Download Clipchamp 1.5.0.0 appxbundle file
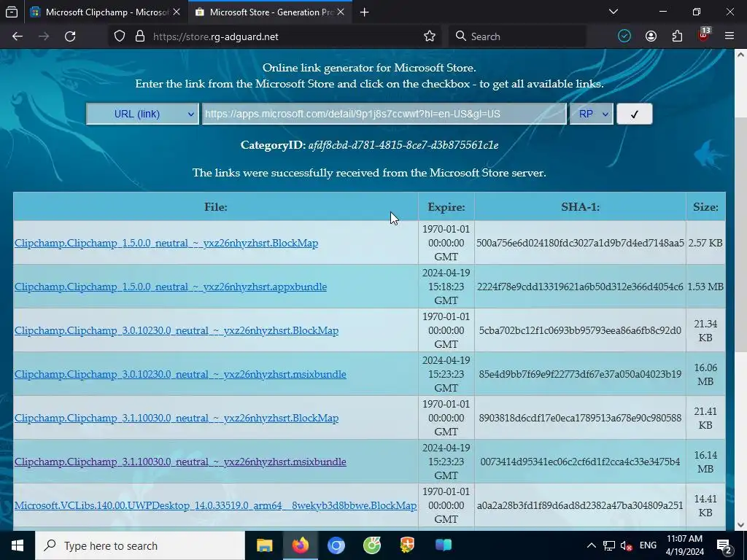Screen dimensions: 747x560 [x=171, y=287]
